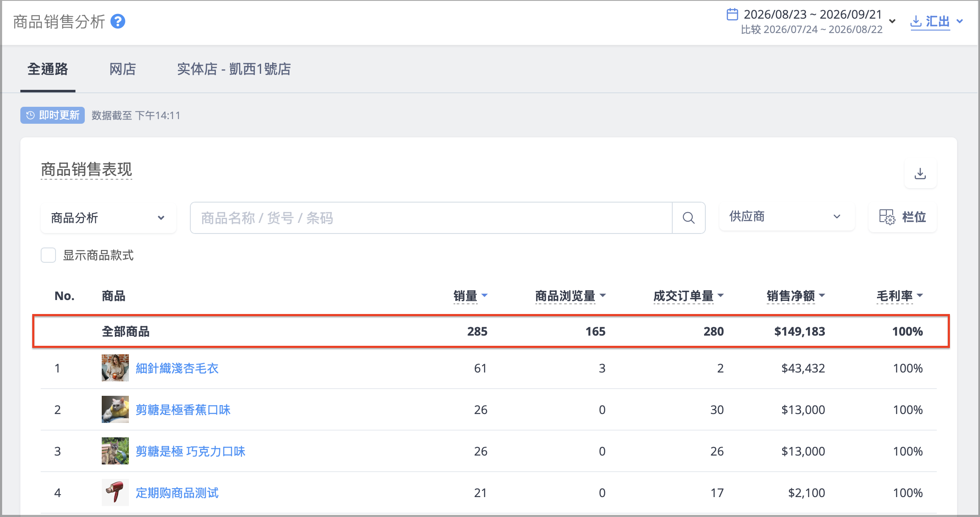
Task: Click the hair dryer thumbnail of 定期购商品测试
Action: pyautogui.click(x=115, y=492)
